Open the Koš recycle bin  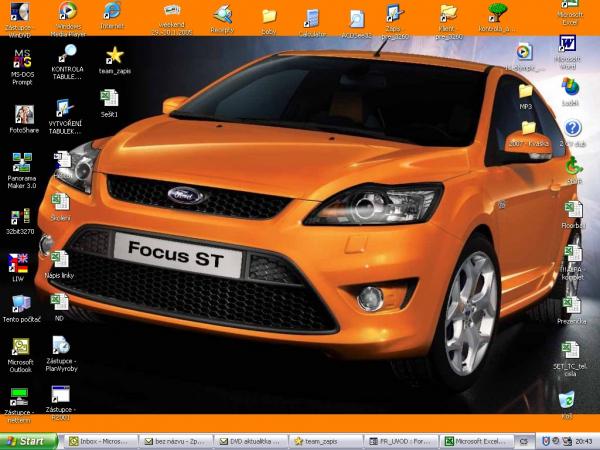(x=568, y=401)
